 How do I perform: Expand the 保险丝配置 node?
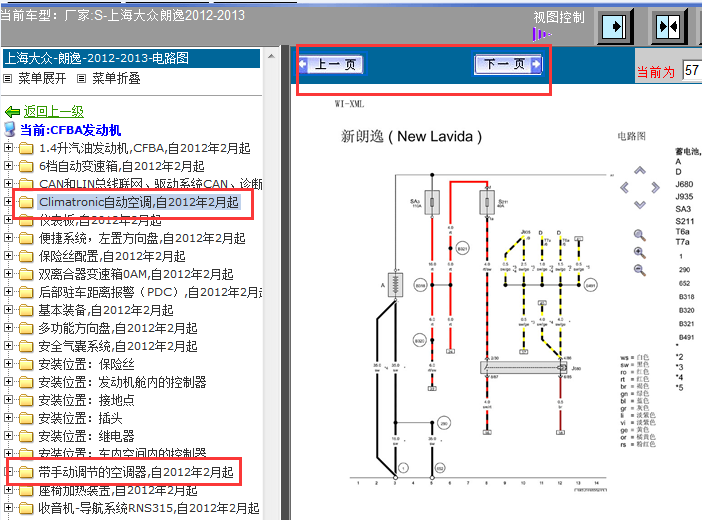click(8, 255)
